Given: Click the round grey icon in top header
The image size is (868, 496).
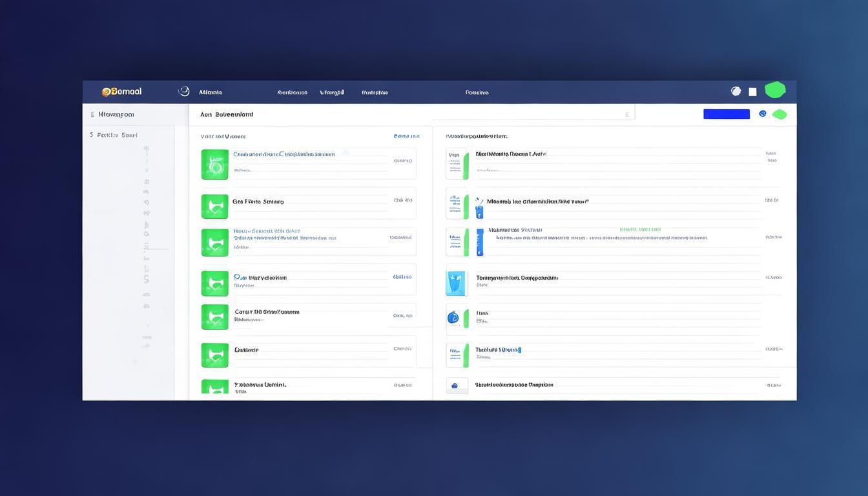Looking at the screenshot, I should pyautogui.click(x=736, y=91).
